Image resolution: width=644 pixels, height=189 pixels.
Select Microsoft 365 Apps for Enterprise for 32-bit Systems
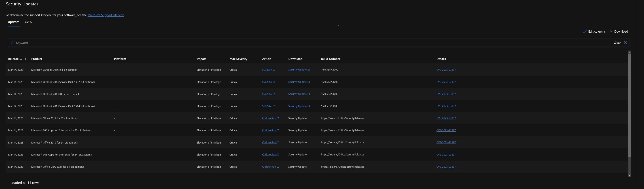61,130
